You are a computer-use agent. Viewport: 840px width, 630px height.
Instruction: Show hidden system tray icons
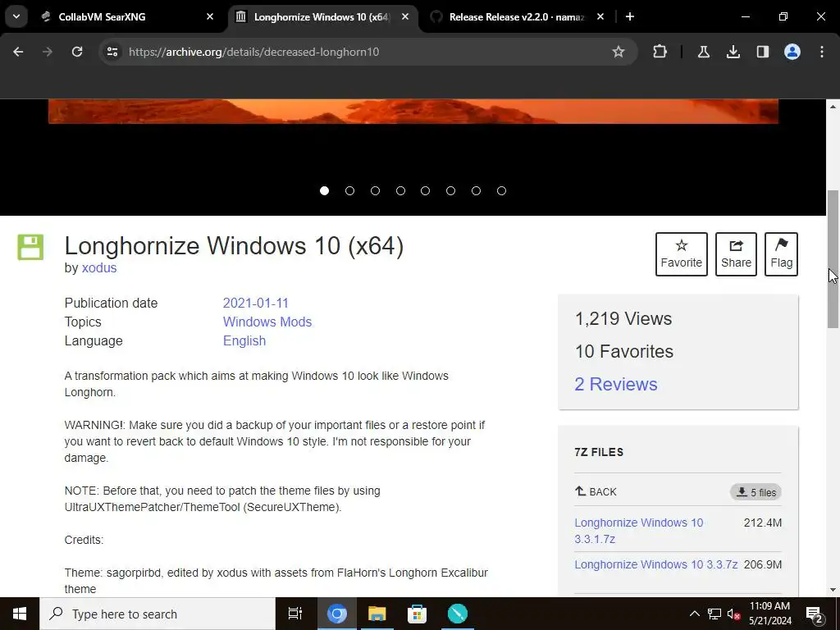(694, 614)
